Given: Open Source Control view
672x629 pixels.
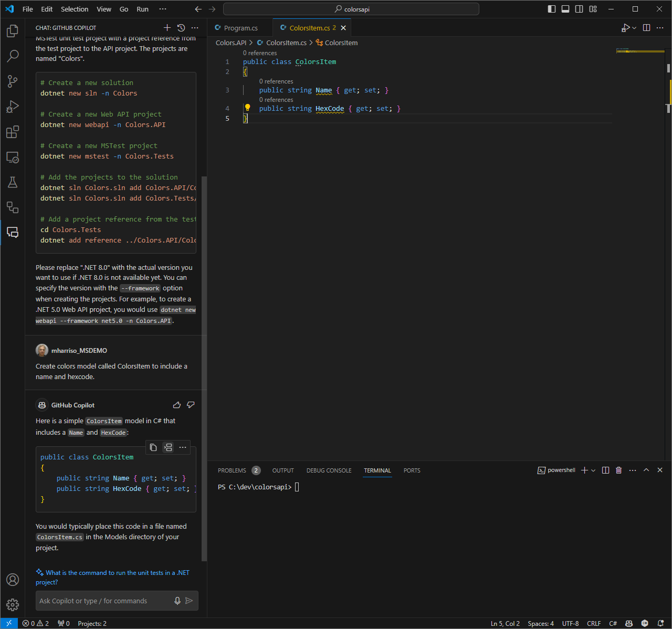Looking at the screenshot, I should (x=13, y=81).
